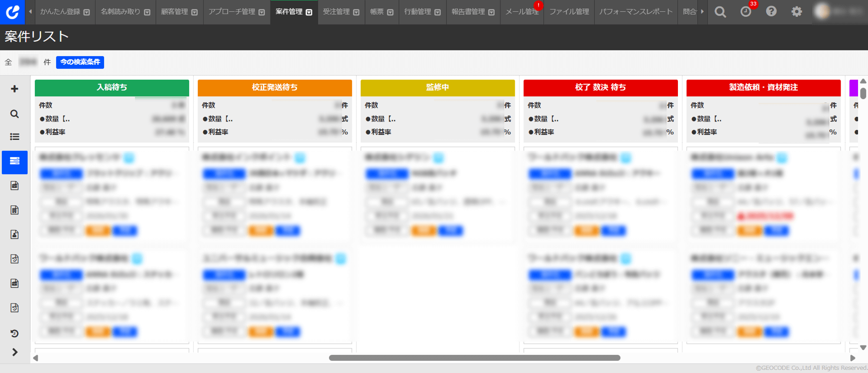Click the right arrow after 問合 menu
868x373 pixels.
pyautogui.click(x=702, y=12)
